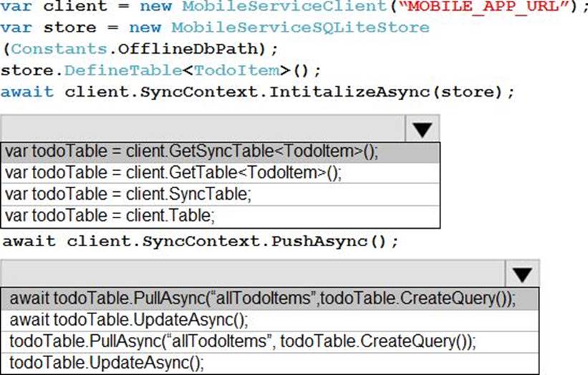
Task: Expand the second dropdown arrow below PushAsync
Action: tap(523, 274)
